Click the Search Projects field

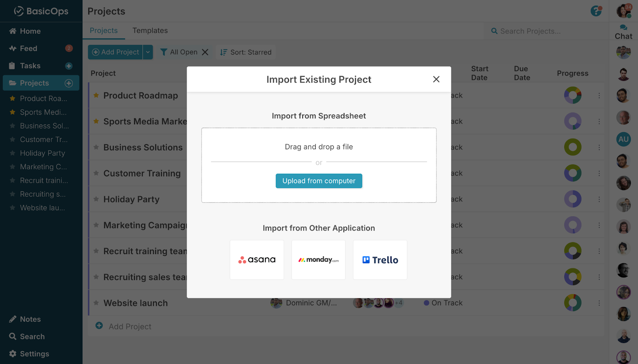(534, 31)
